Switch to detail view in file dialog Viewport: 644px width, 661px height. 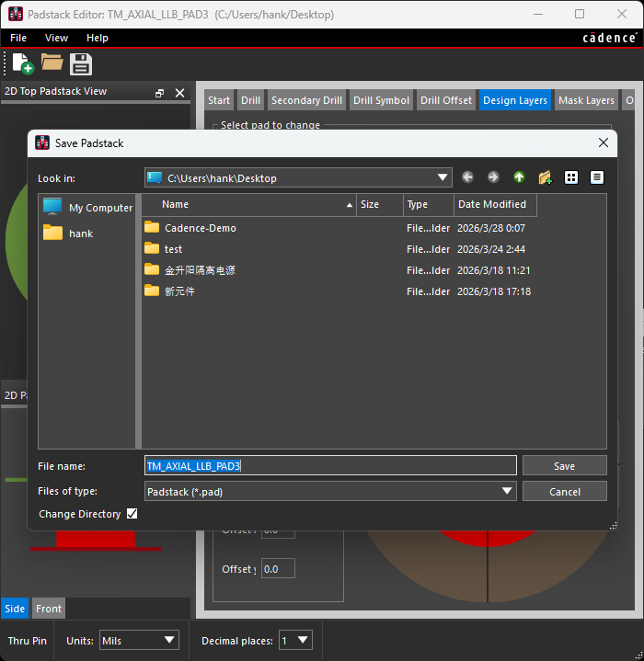pos(597,177)
